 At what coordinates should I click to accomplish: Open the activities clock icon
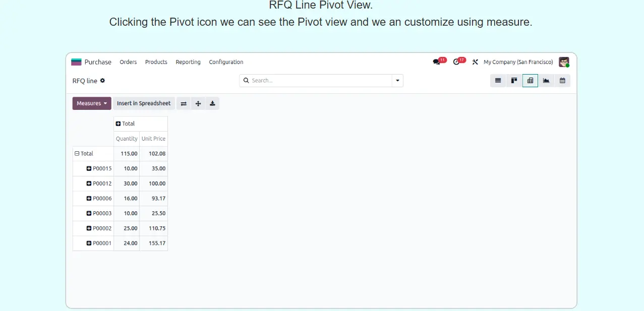(x=457, y=62)
